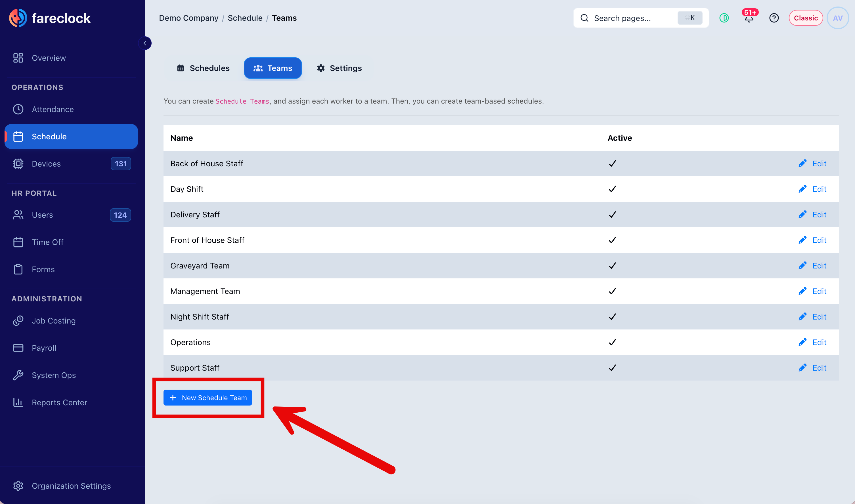Switch to the Schedules tab
The height and width of the screenshot is (504, 855).
[203, 68]
